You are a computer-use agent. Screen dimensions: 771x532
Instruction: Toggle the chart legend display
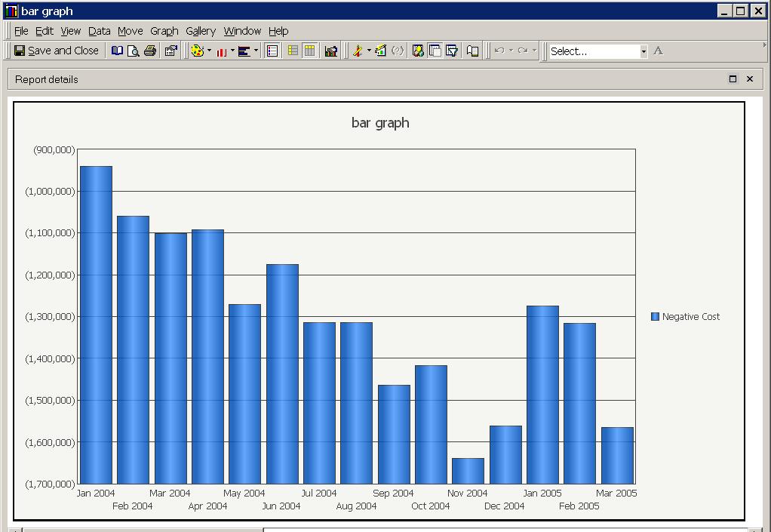[x=271, y=51]
